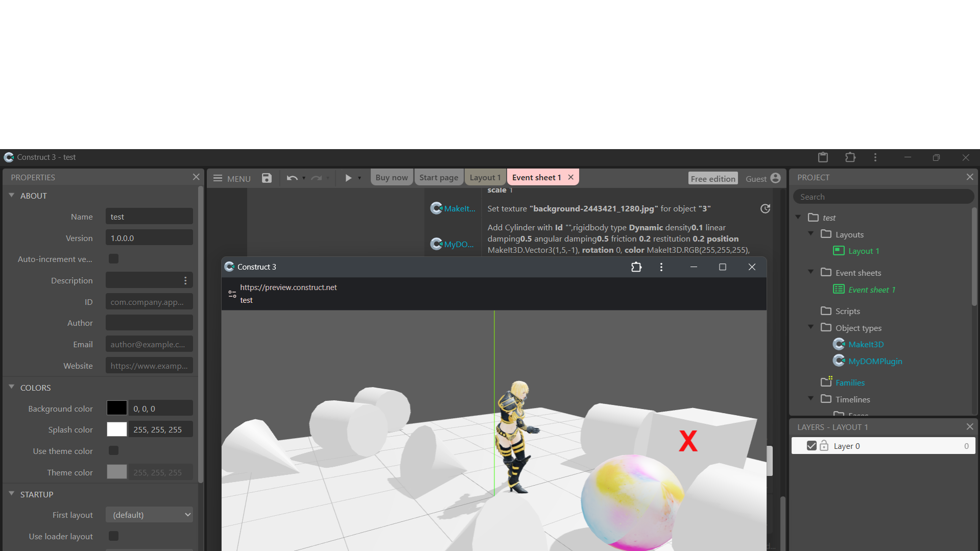Collapse the Event sheets folder
Image resolution: width=980 pixels, height=551 pixels.
(x=811, y=272)
